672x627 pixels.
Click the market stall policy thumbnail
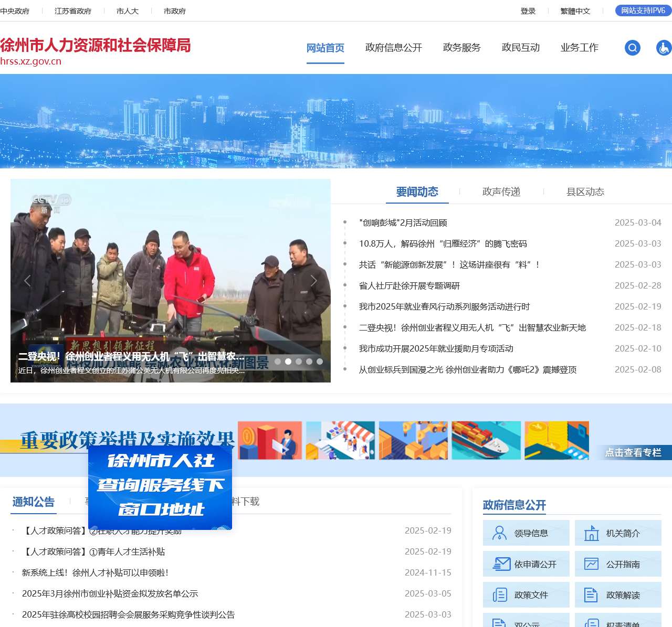(341, 440)
